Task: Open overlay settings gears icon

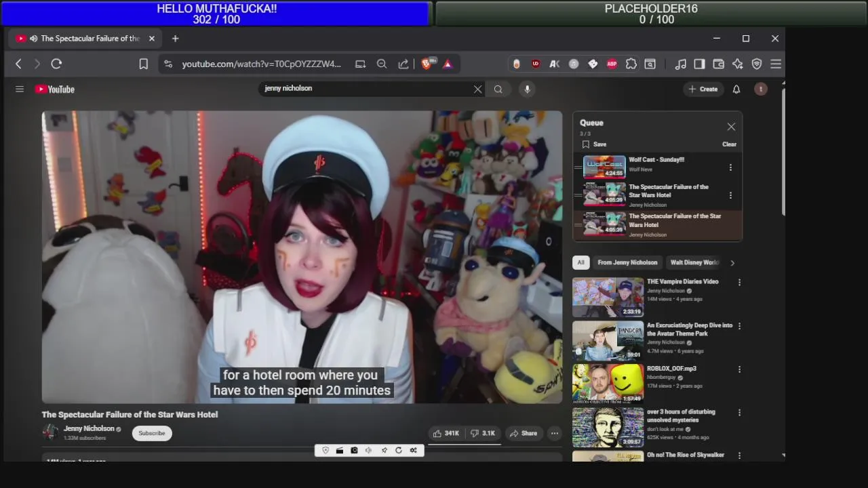Action: 413,450
